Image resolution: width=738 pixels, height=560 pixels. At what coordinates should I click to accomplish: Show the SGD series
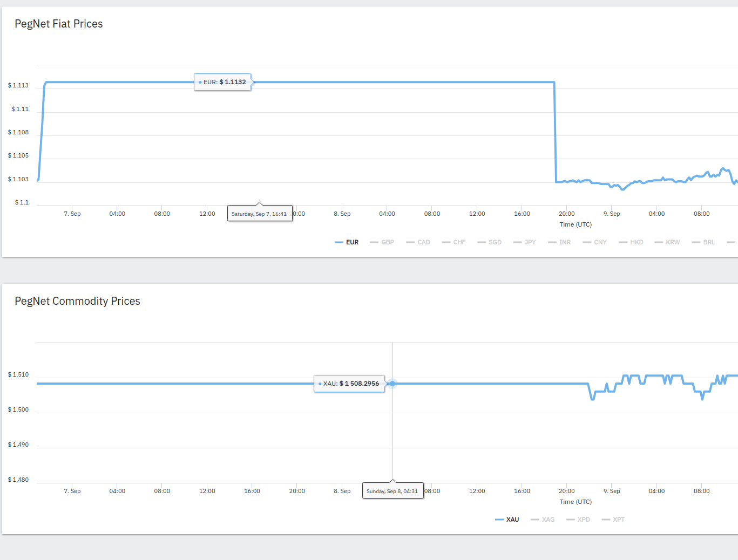(x=489, y=242)
